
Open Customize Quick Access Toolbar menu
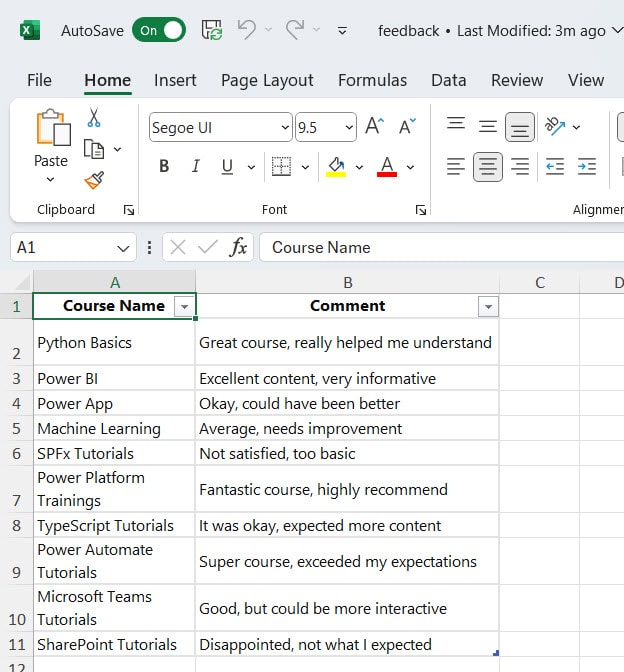click(x=342, y=31)
